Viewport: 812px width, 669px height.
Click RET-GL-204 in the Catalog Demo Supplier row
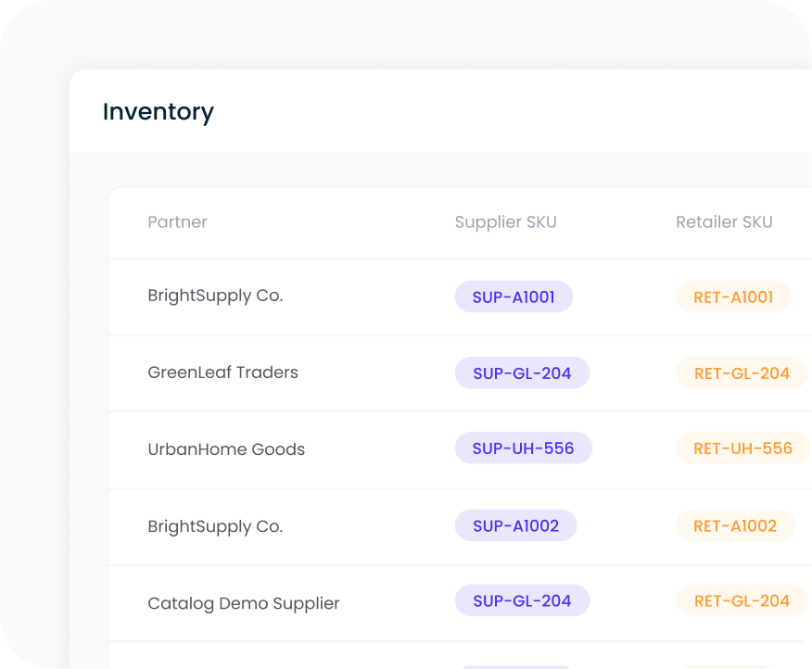(742, 600)
